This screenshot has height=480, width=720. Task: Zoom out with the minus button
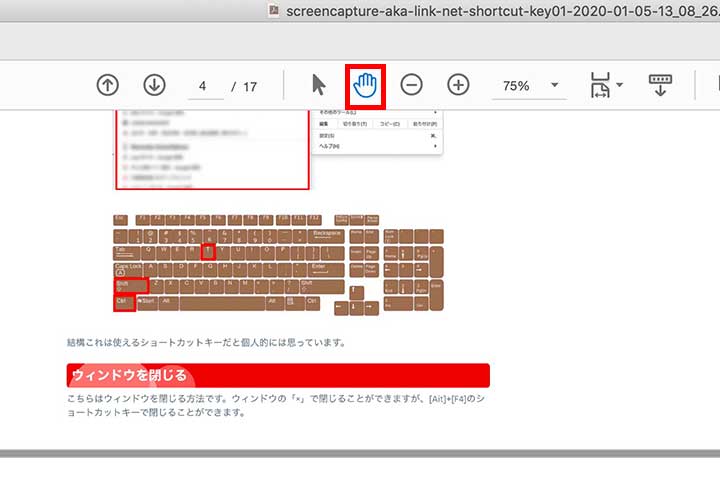pyautogui.click(x=411, y=85)
